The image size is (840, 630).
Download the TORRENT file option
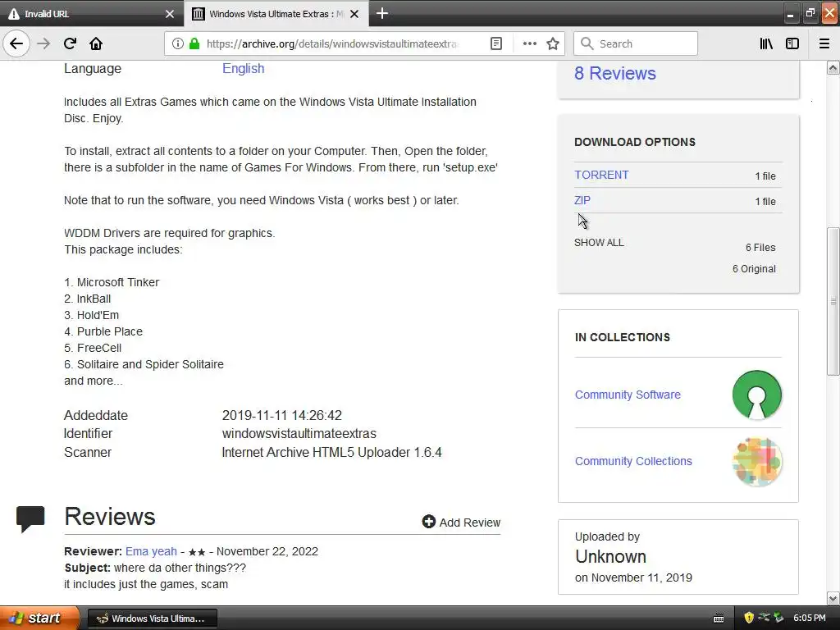pos(601,176)
